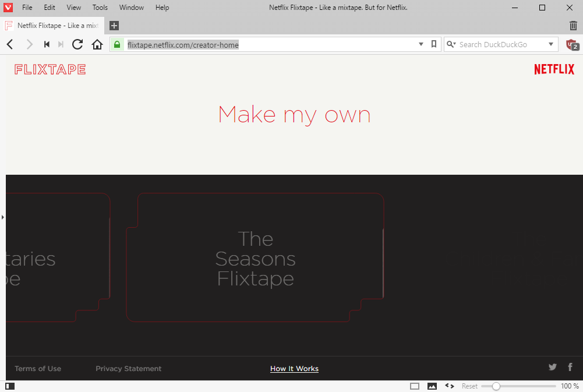
Task: Open the Tools menu
Action: (x=100, y=8)
